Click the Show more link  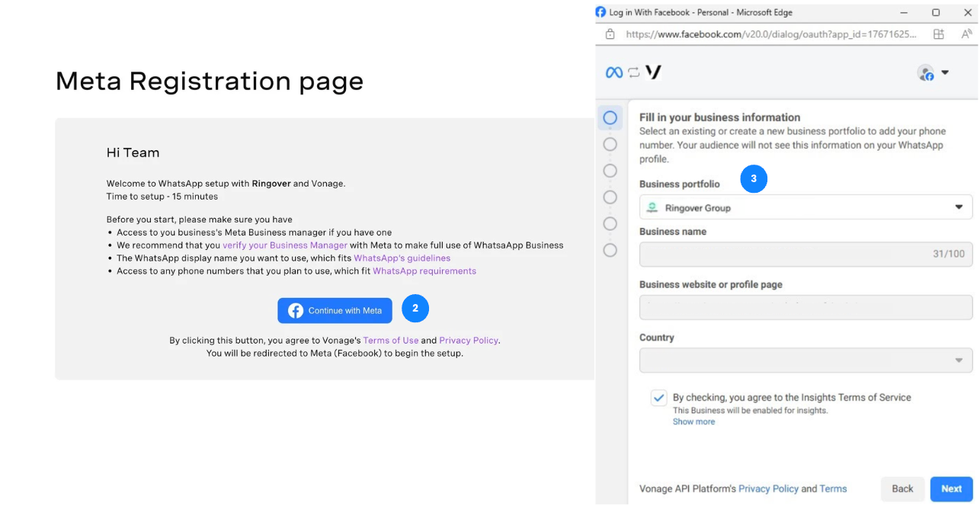(693, 422)
